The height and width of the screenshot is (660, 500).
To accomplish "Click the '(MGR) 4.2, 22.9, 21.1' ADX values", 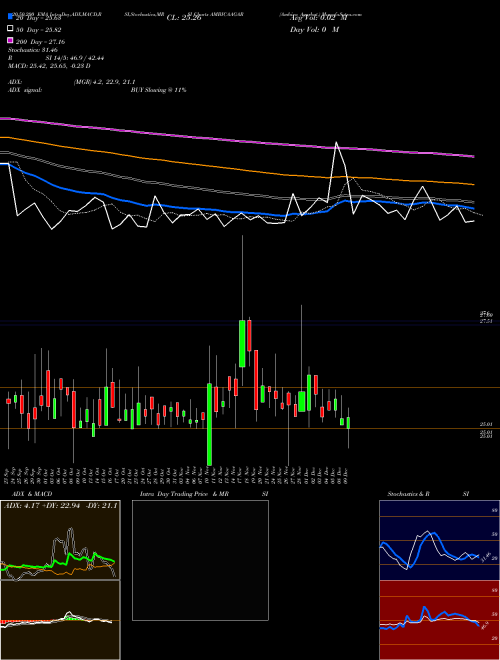I will (x=104, y=82).
